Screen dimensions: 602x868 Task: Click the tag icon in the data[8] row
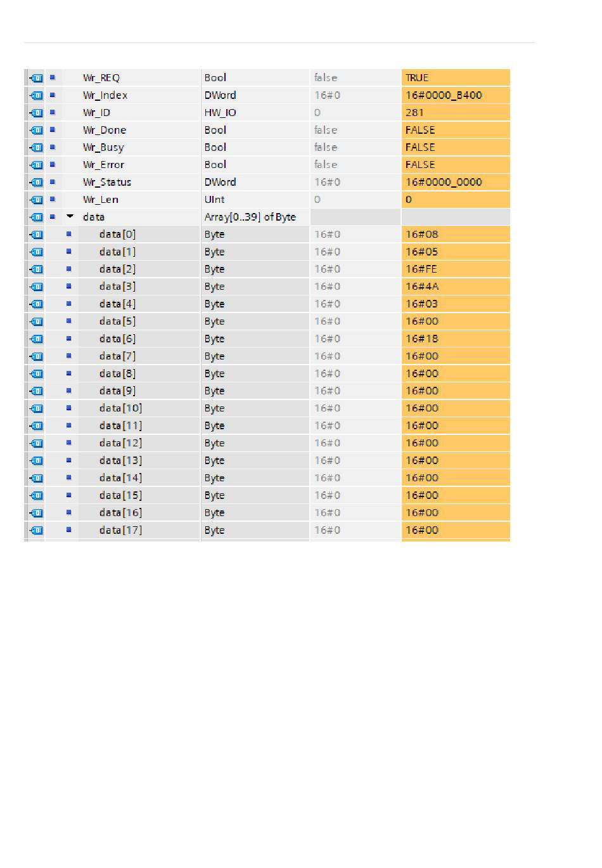point(36,373)
